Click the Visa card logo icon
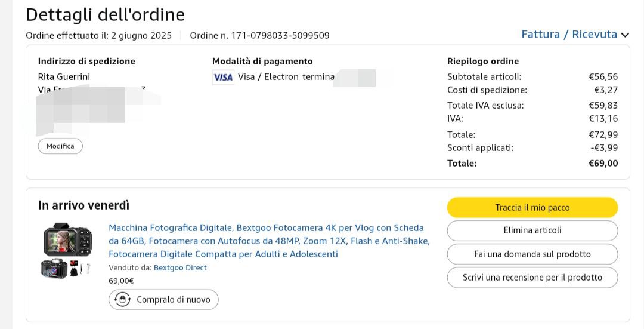The image size is (644, 329). (x=223, y=77)
